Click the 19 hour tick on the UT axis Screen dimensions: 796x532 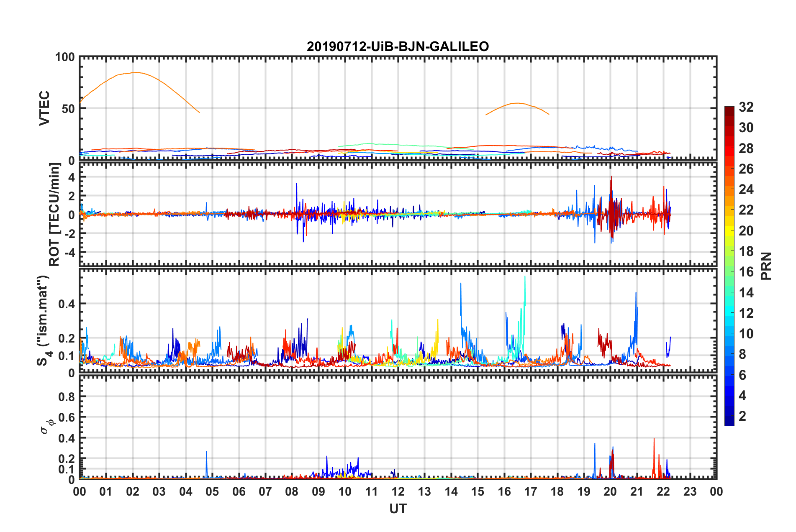[584, 491]
